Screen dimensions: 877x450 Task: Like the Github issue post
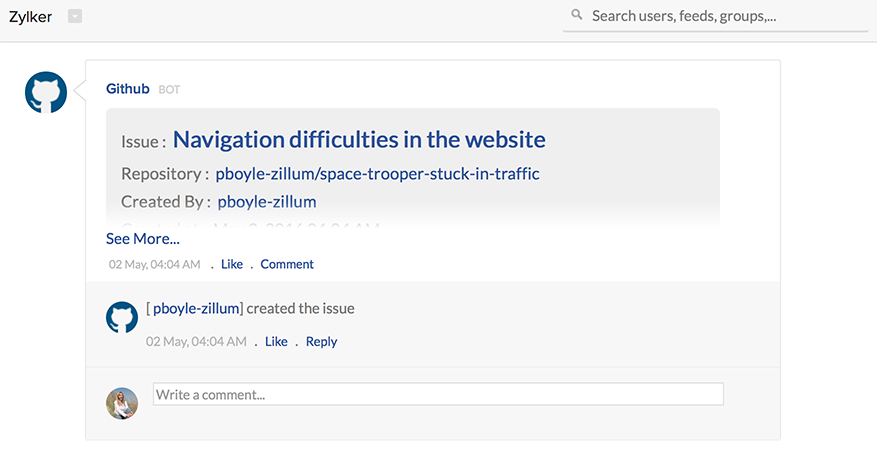pyautogui.click(x=232, y=264)
